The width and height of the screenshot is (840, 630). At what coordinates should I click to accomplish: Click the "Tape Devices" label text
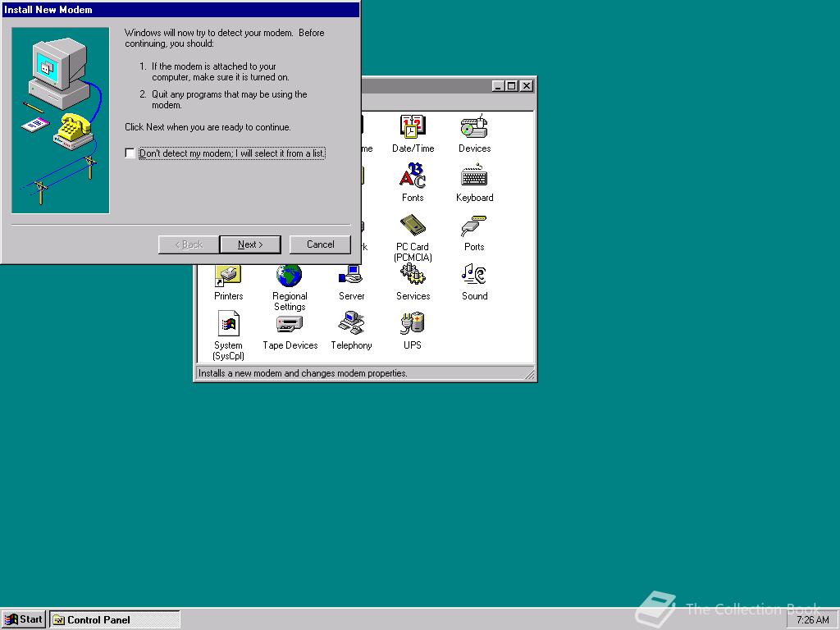(290, 345)
